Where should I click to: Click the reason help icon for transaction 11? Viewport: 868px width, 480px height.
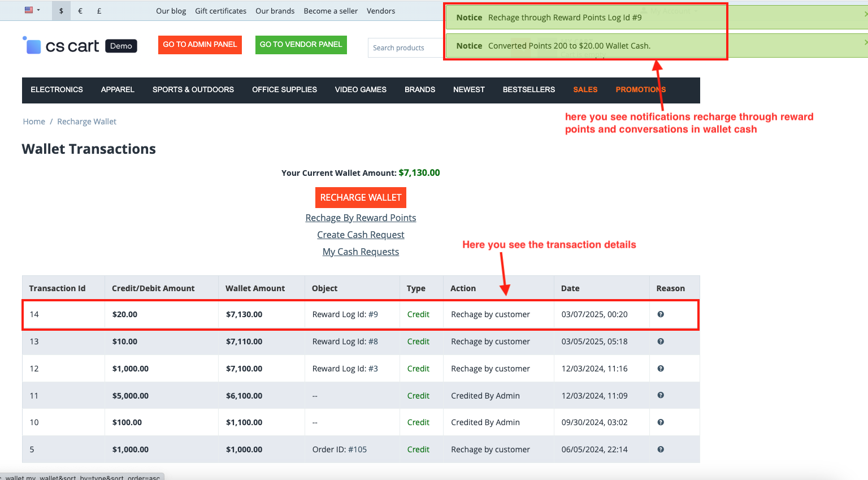coord(660,395)
